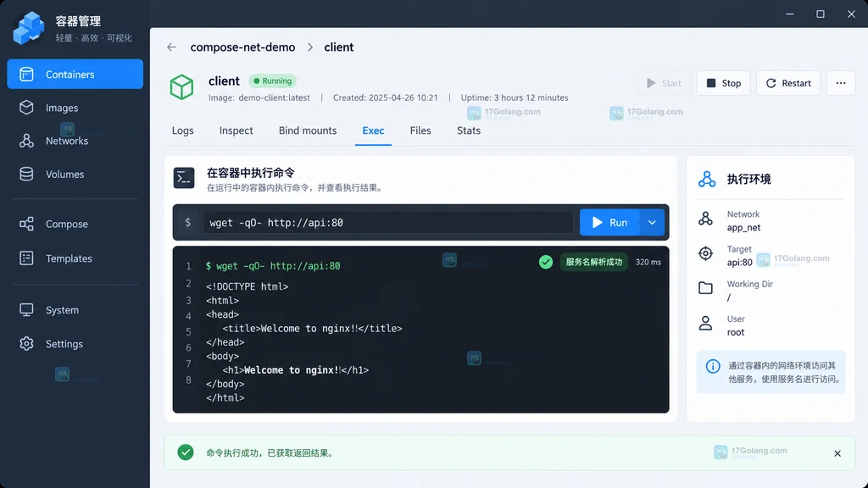Click the Settings gear icon

[26, 344]
